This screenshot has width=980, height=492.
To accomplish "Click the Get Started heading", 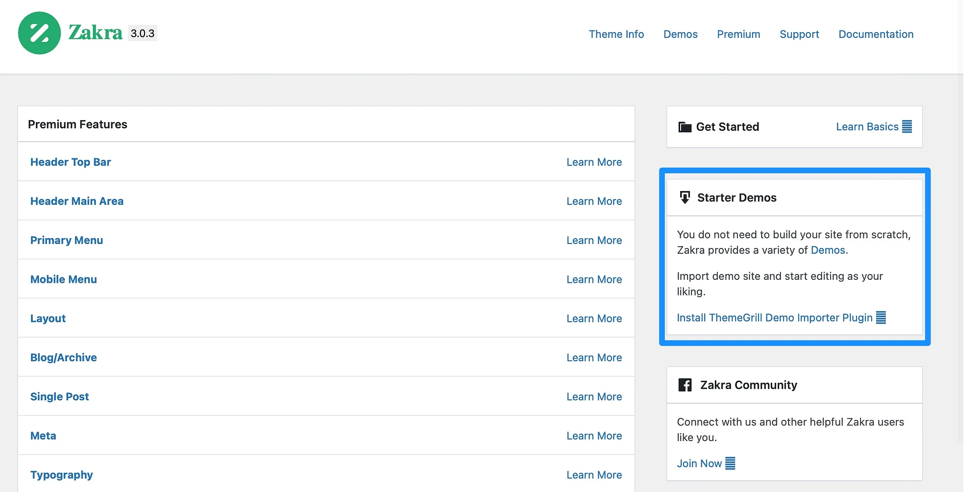I will [728, 127].
